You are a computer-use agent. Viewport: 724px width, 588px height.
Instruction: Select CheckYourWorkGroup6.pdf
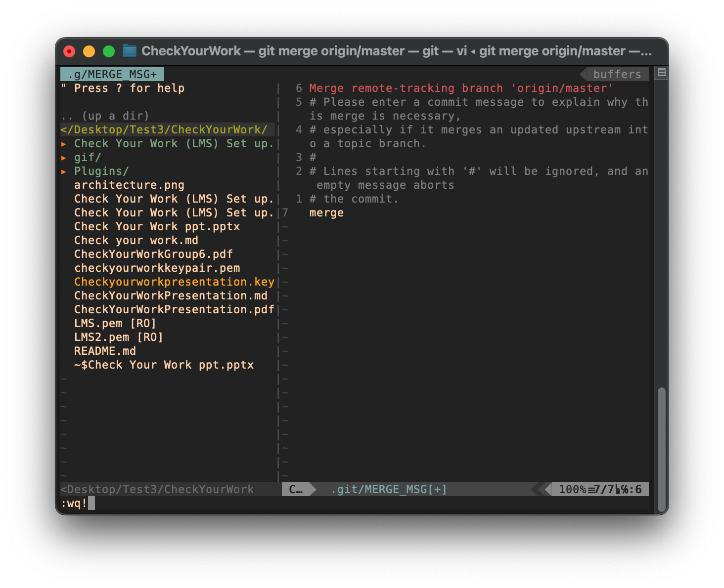pyautogui.click(x=153, y=254)
